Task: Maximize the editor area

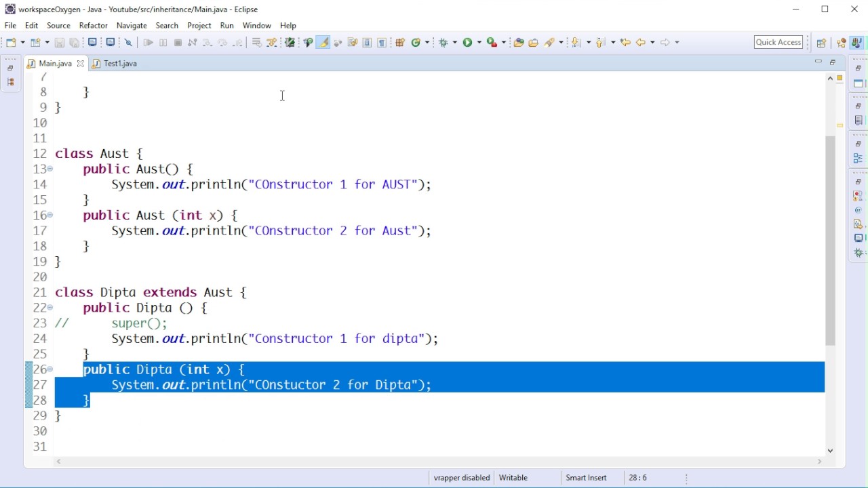Action: point(833,62)
